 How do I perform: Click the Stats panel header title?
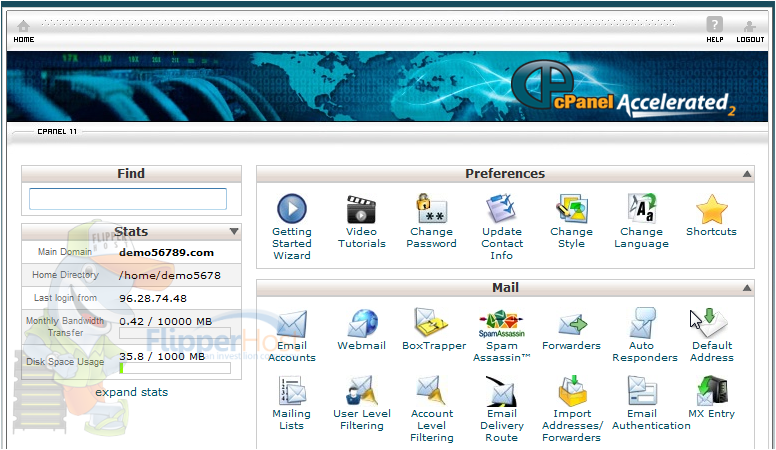point(131,232)
